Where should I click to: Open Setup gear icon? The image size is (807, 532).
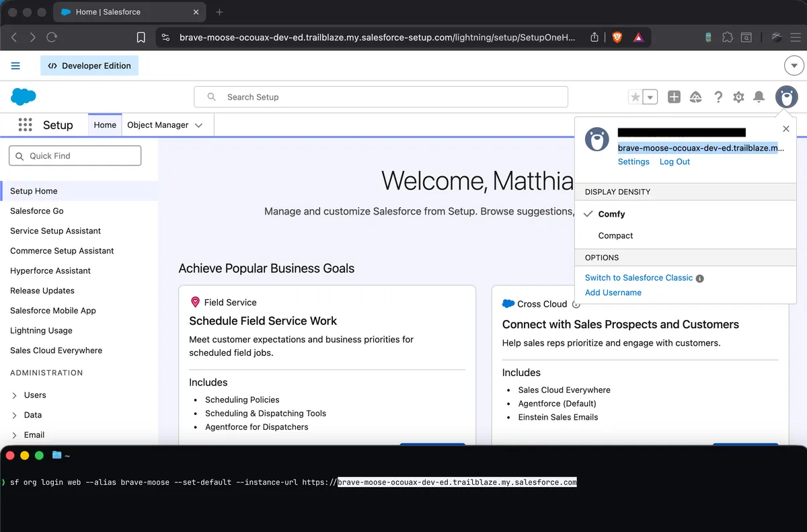pyautogui.click(x=738, y=97)
